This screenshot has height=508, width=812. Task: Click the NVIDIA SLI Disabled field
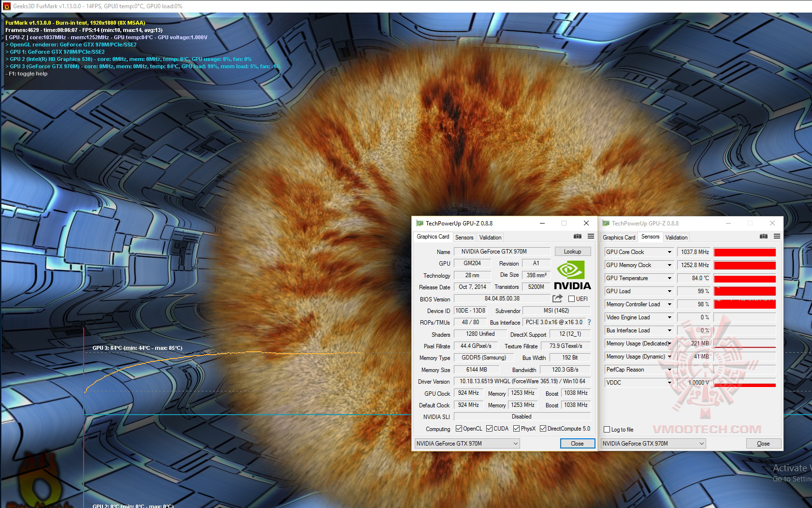coord(522,417)
